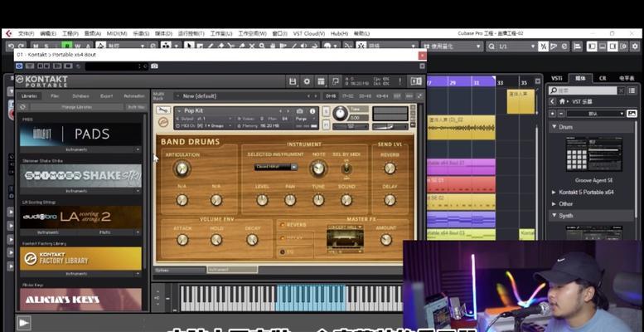644x332 pixels.
Task: Click the Kontakt Factory Library banner
Action: pos(80,258)
